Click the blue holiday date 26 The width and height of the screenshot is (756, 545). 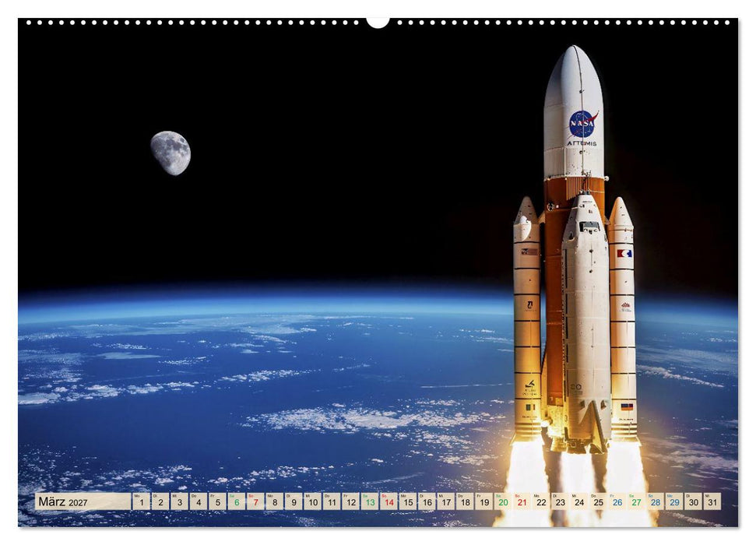(617, 501)
